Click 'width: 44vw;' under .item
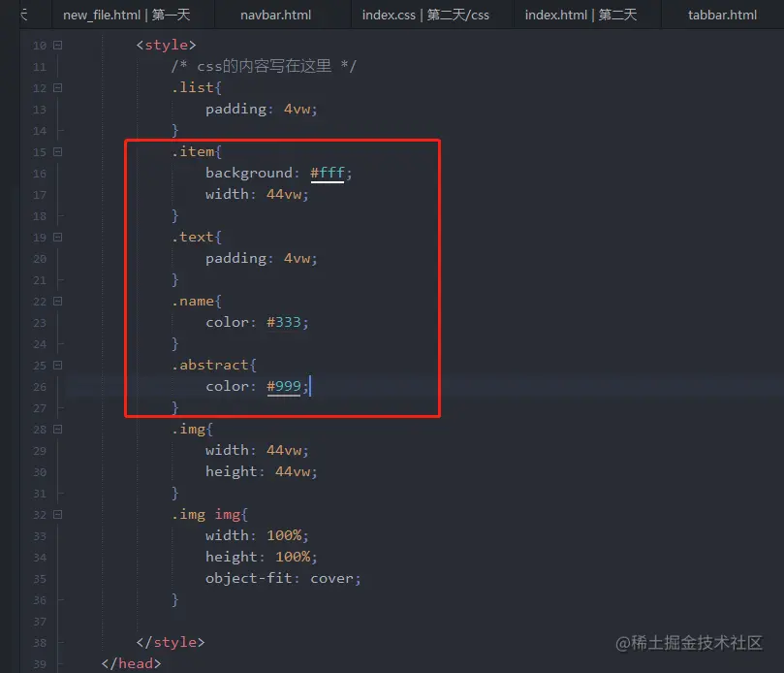Screen dimensions: 784x673 pyautogui.click(x=257, y=194)
